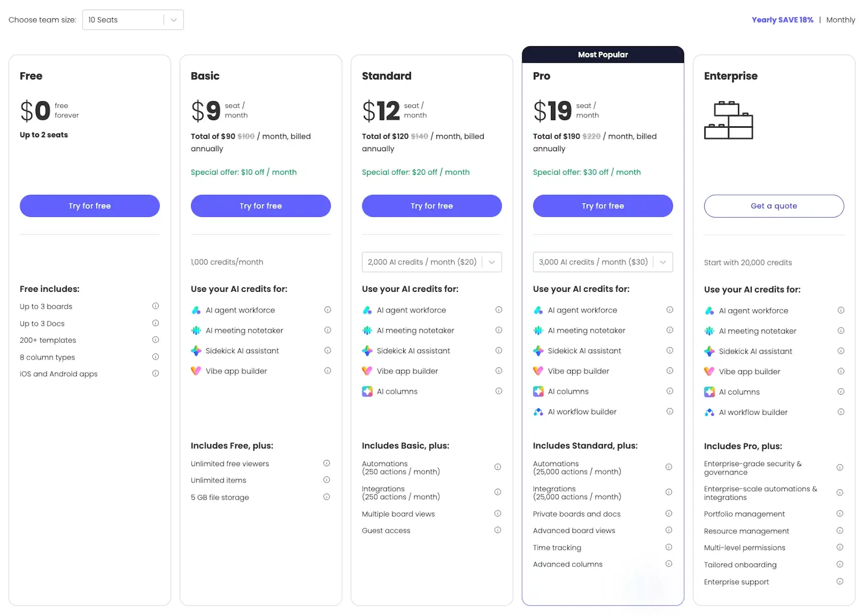Click Special offer: $30 off / month text
The image size is (864, 616).
[x=587, y=172]
